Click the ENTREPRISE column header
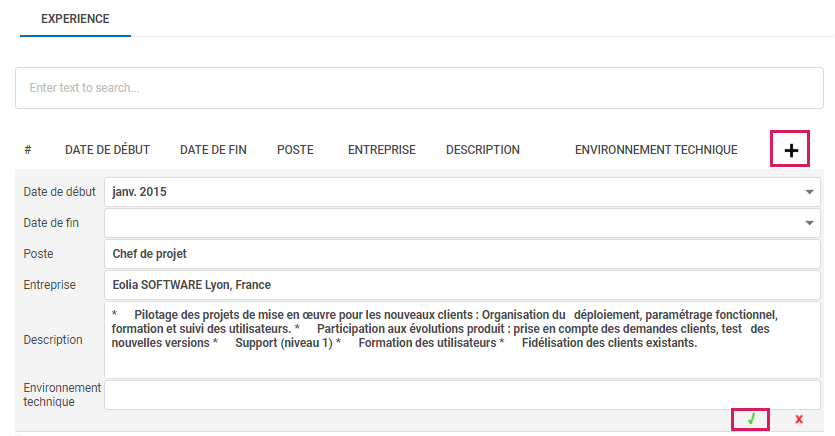Viewport: 835px width, 436px height. 381,150
